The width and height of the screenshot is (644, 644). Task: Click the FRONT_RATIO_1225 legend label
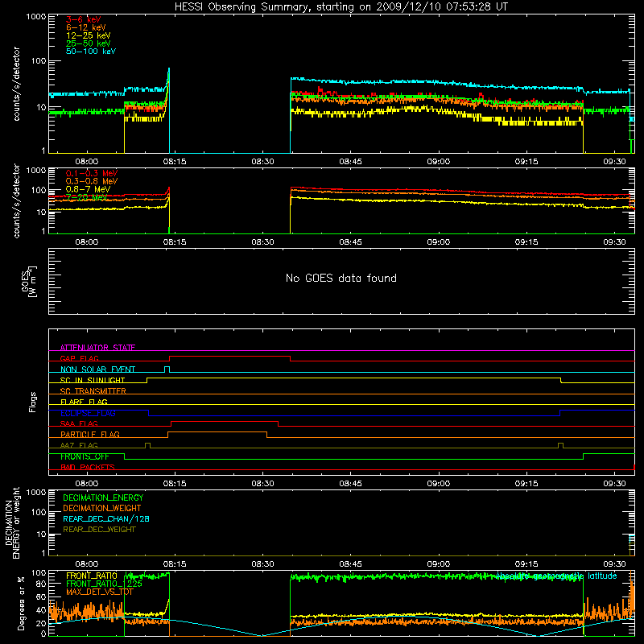point(104,584)
